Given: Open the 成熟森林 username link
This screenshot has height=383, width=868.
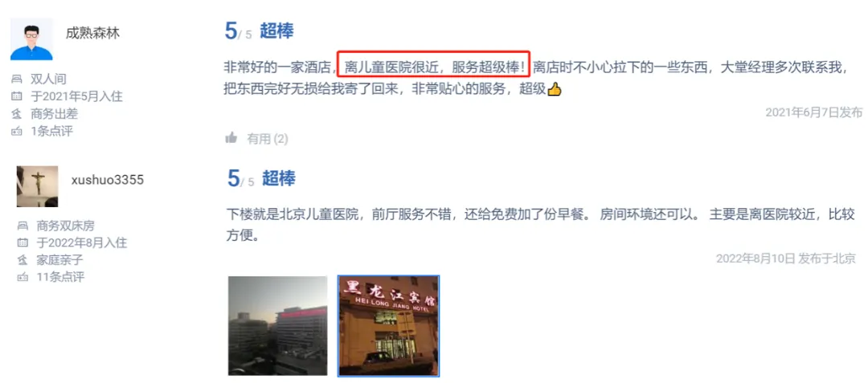Looking at the screenshot, I should (92, 33).
